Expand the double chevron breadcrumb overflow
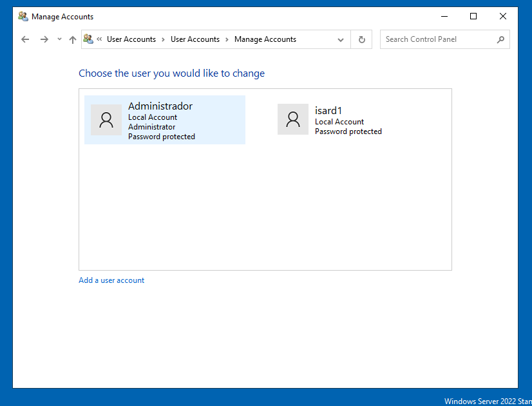The image size is (532, 406). (x=100, y=39)
